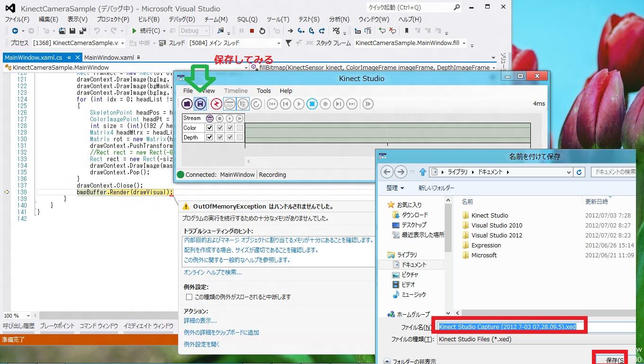Click the 詳細の表示... link
This screenshot has width=644, height=364.
[x=200, y=321]
